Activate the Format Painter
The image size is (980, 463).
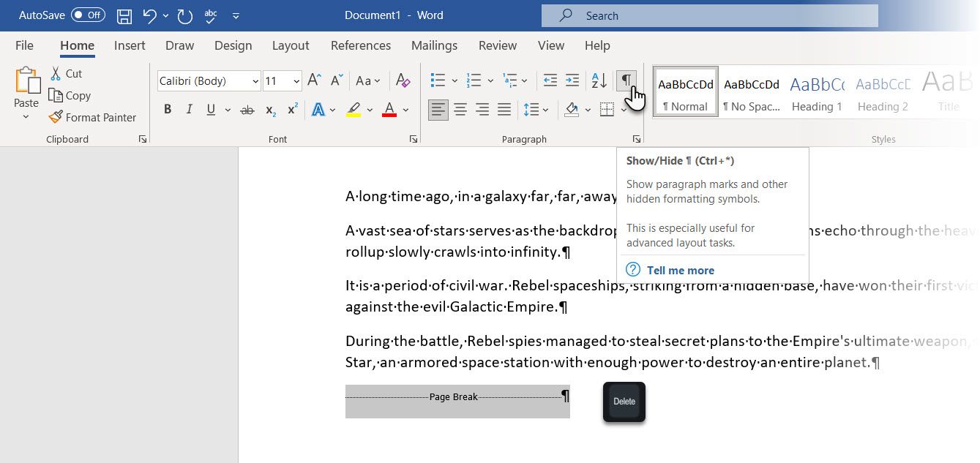92,117
